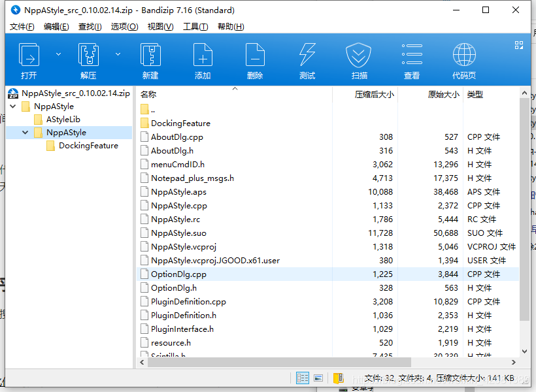The image size is (536, 392).
Task: Click the archive info icon in status bar
Action: [x=339, y=378]
